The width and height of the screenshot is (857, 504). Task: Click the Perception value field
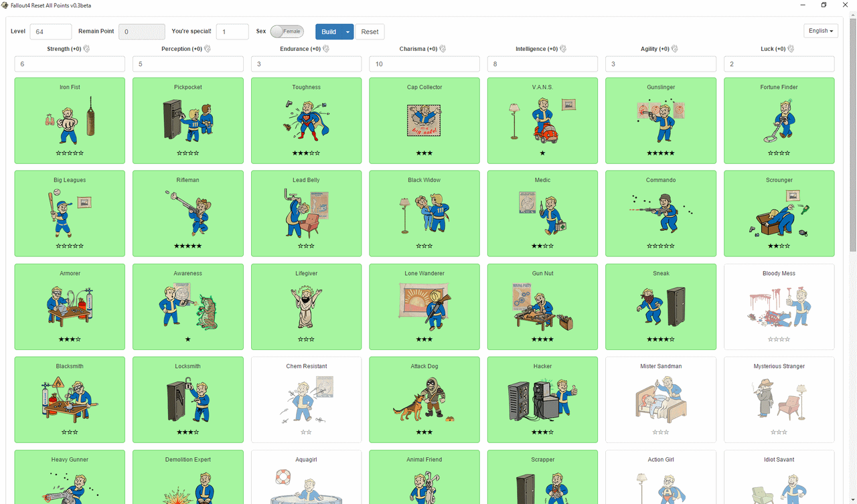188,64
